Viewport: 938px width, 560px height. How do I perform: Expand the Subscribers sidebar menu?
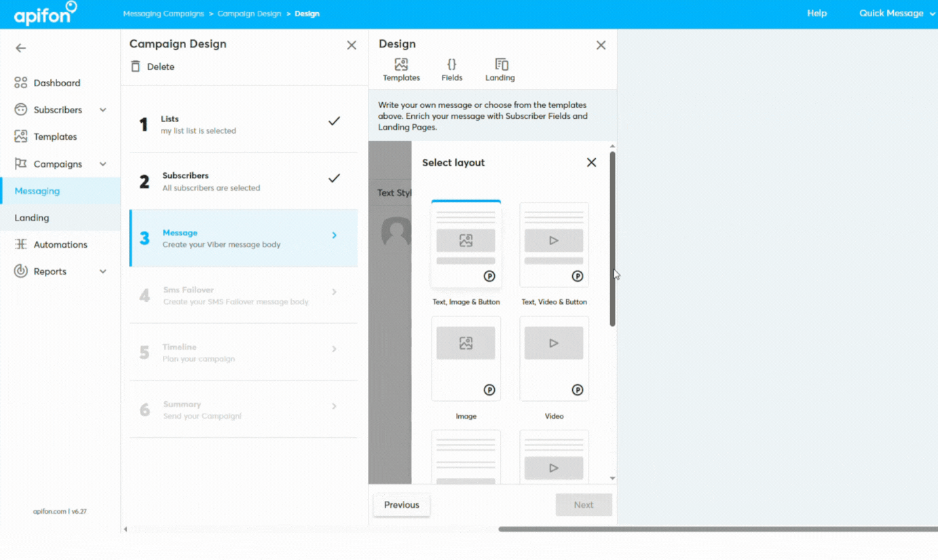click(103, 110)
